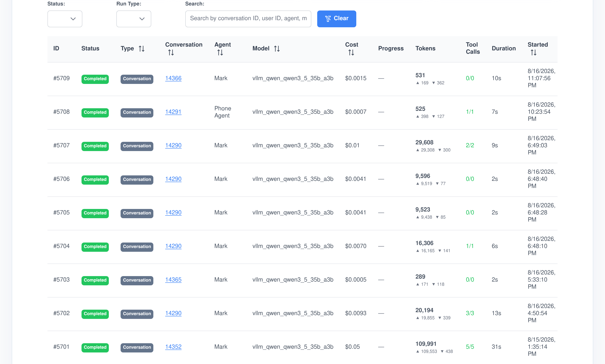Open the Run Type filter dropdown

click(x=134, y=19)
